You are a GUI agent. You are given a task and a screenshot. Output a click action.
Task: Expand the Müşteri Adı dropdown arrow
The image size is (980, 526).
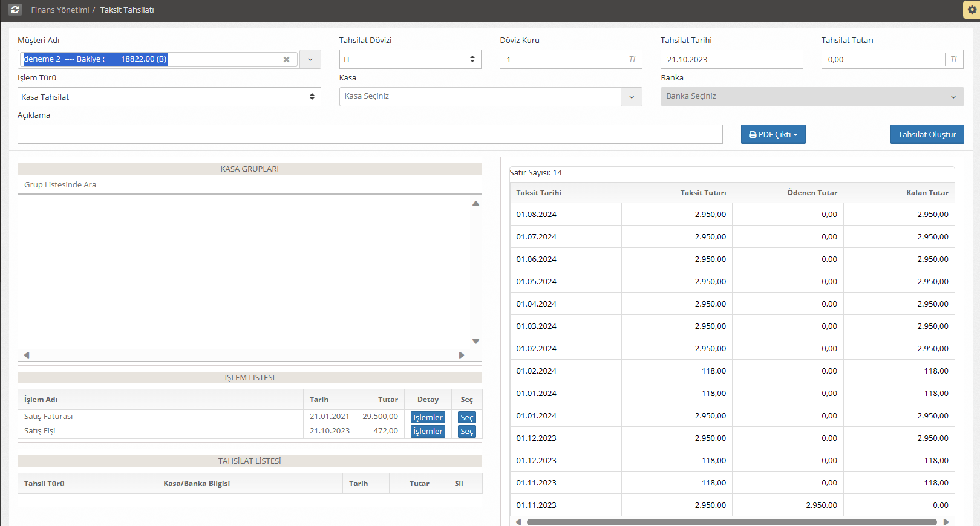click(x=310, y=59)
